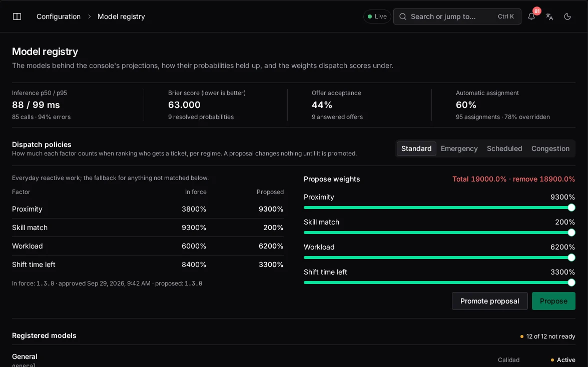Click the Registered models heading
This screenshot has height=367, width=588.
pos(44,335)
